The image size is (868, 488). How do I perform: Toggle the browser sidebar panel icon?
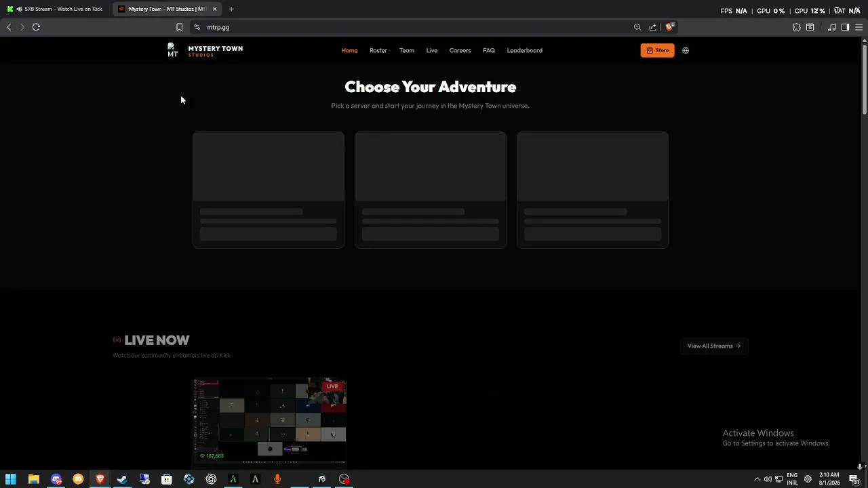(845, 27)
